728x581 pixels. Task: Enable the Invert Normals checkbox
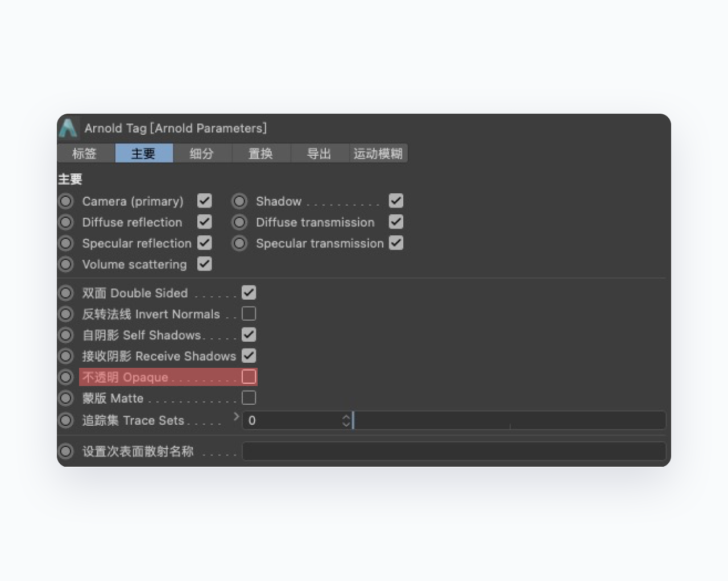pyautogui.click(x=249, y=313)
